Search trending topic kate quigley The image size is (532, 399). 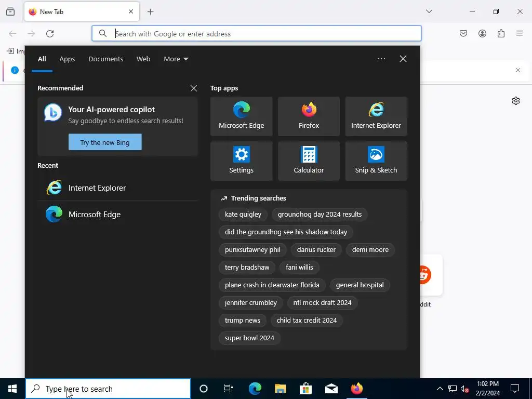pos(243,215)
